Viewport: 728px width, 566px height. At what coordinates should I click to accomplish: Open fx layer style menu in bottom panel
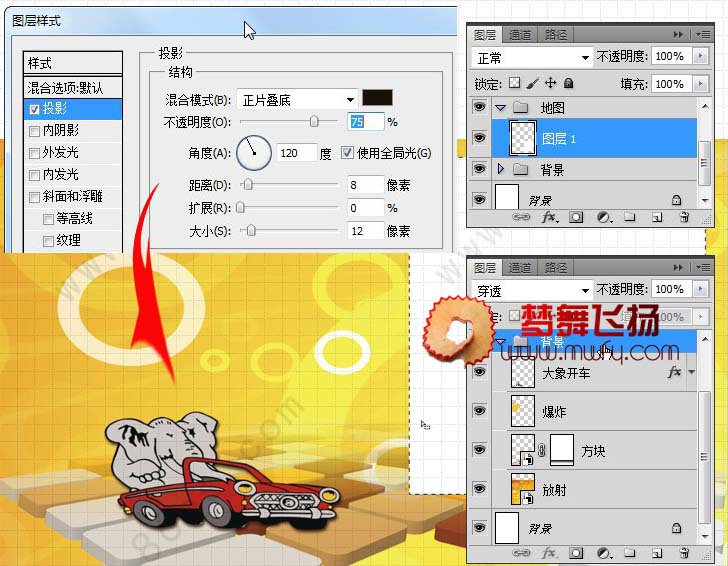point(550,553)
